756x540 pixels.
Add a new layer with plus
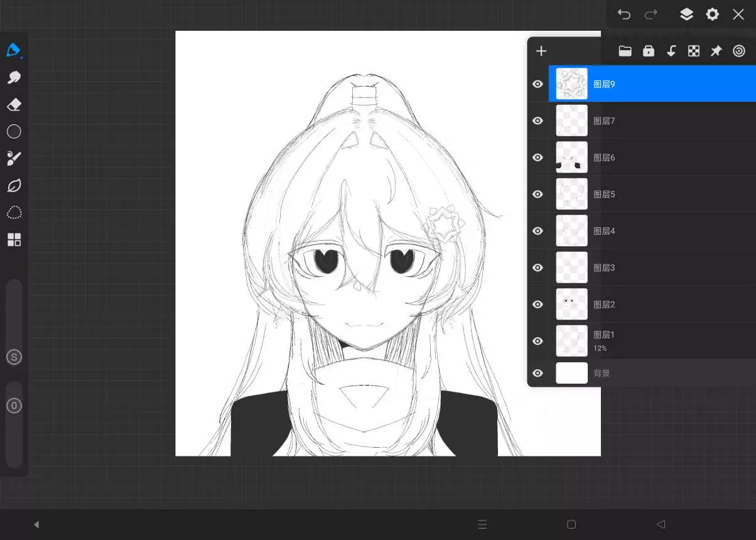pos(541,51)
